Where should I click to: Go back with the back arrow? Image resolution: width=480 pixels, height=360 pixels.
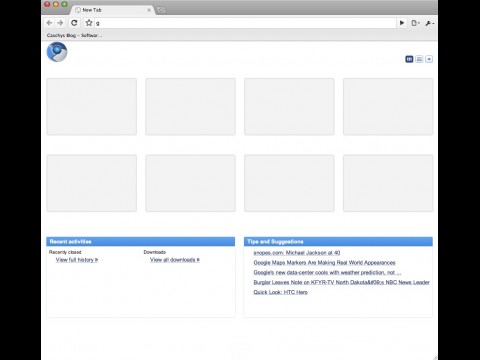click(x=50, y=23)
